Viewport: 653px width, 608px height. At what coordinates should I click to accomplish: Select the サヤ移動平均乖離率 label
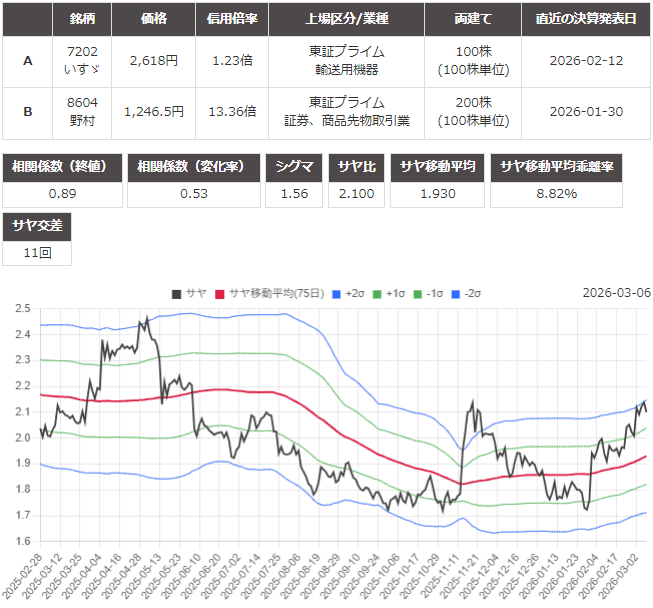click(570, 167)
